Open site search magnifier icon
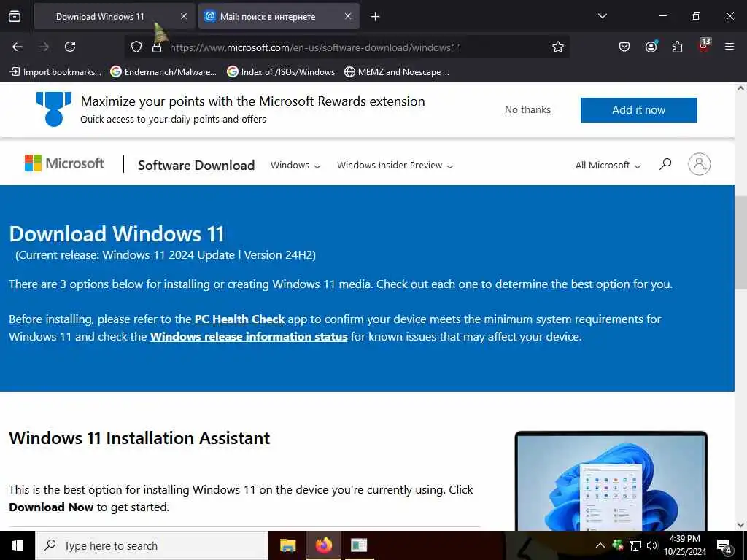The width and height of the screenshot is (747, 560). coord(665,164)
